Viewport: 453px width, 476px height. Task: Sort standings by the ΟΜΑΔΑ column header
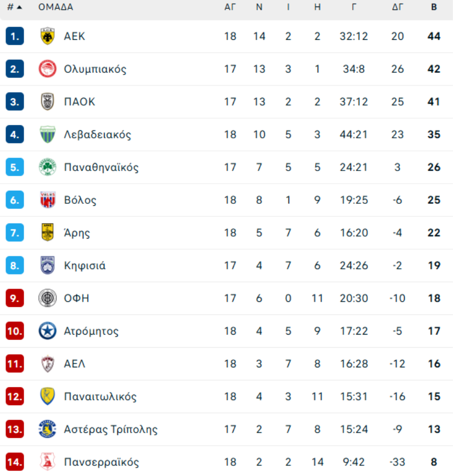pos(55,7)
